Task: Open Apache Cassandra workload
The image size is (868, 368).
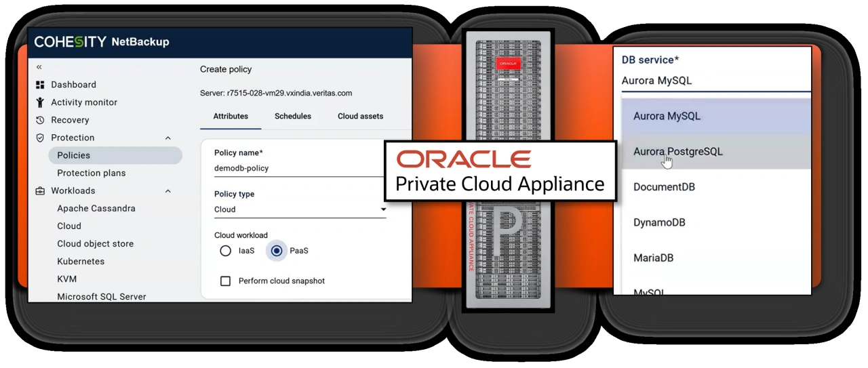Action: click(96, 208)
